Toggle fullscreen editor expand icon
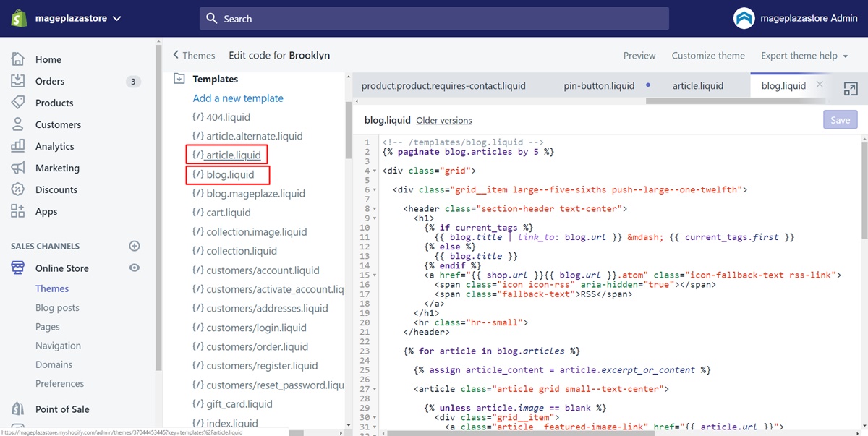 851,88
